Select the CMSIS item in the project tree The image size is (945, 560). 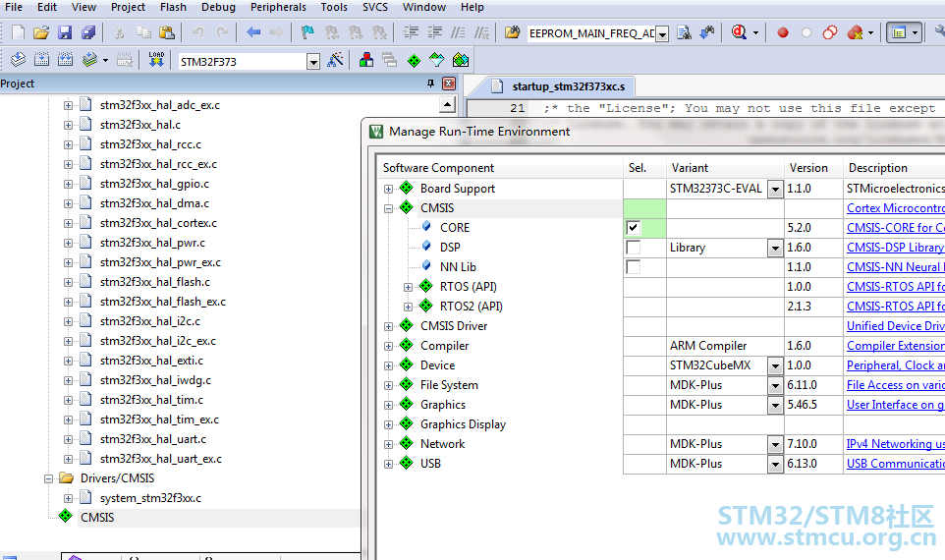97,518
